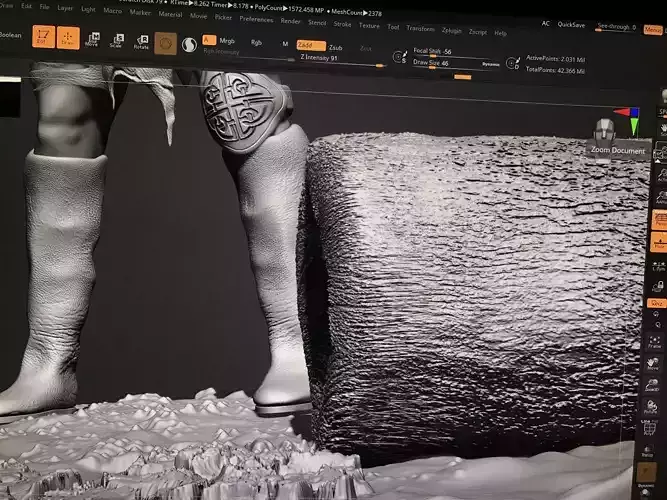The width and height of the screenshot is (667, 500).
Task: Adjust the Z Intensity slider
Action: point(342,59)
